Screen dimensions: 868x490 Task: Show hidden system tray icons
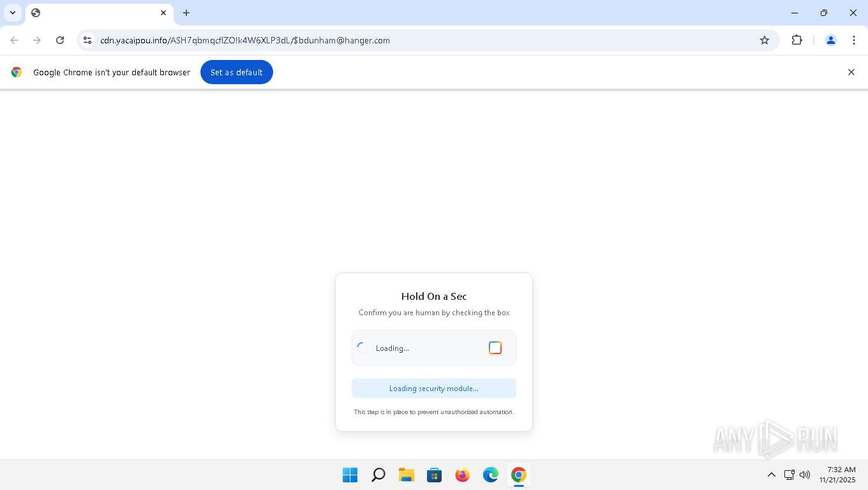click(x=771, y=475)
